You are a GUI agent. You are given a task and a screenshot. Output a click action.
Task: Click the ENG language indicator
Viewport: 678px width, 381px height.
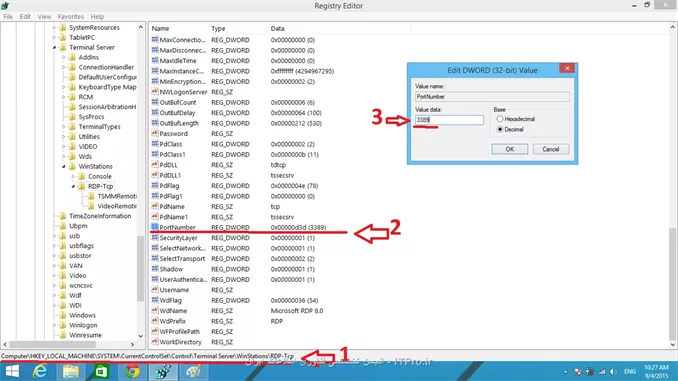coord(630,371)
